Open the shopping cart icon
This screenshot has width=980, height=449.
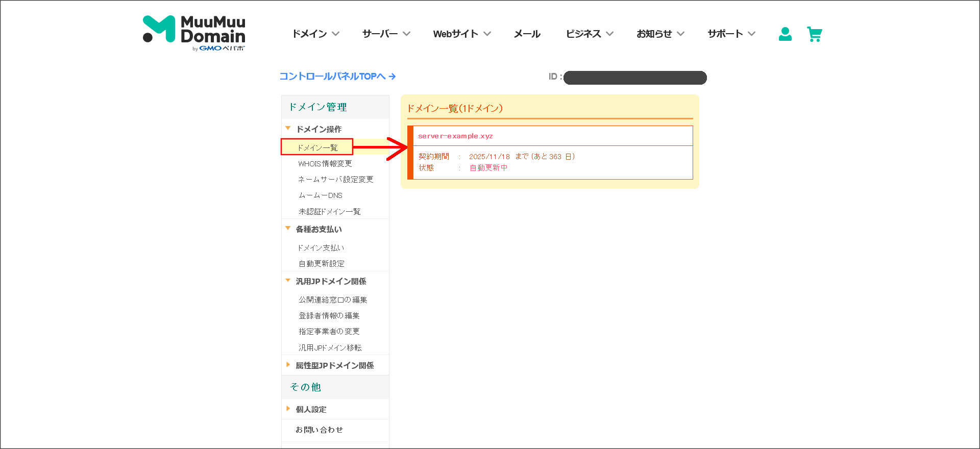(x=815, y=34)
